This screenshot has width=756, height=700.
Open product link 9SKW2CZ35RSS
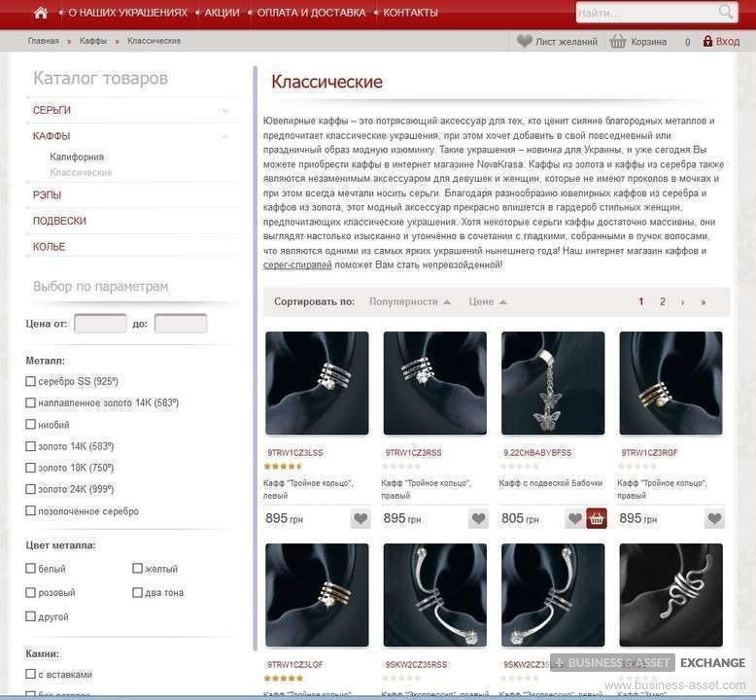pyautogui.click(x=416, y=664)
